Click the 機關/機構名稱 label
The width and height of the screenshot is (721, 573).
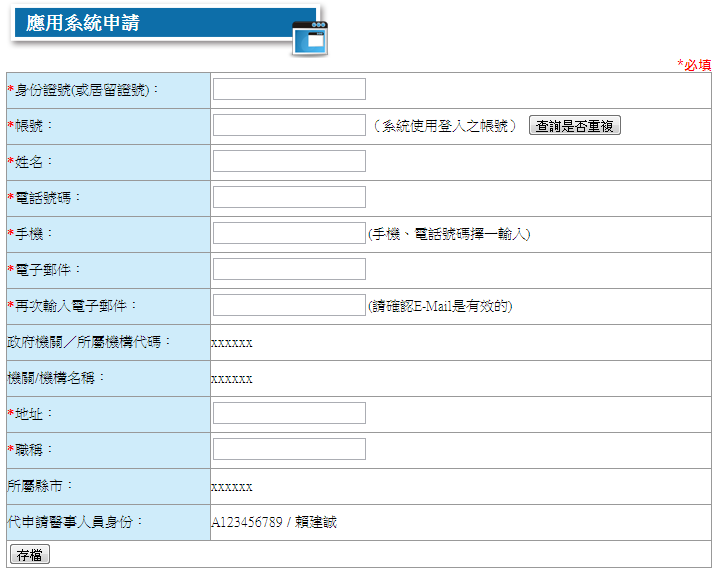point(56,378)
